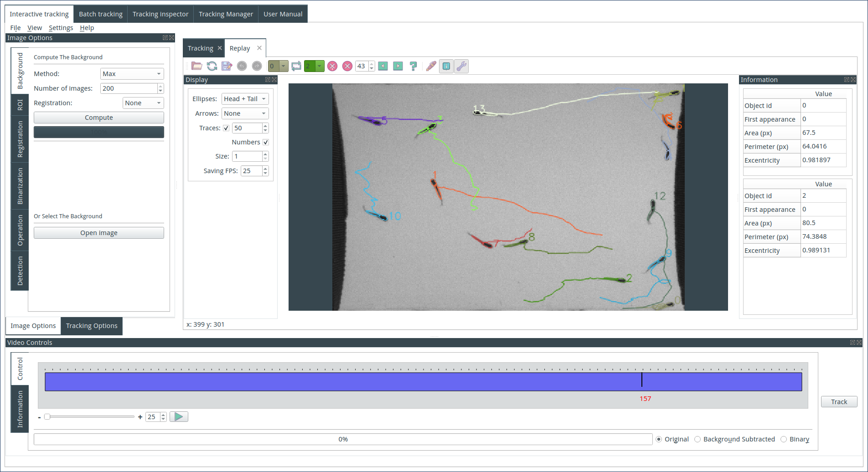Screen dimensions: 868x472
Task: Uncheck the Traces checkbox
Action: point(226,128)
